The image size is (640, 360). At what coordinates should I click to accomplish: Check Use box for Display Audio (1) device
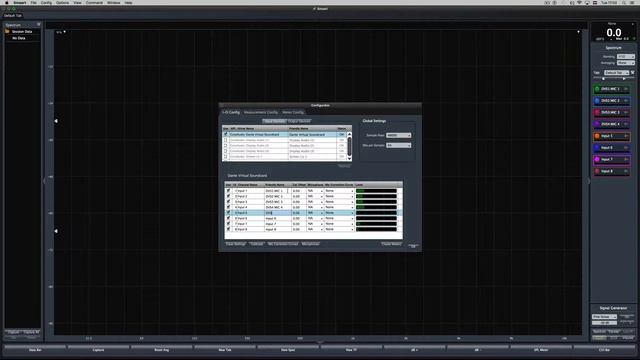[x=226, y=140]
